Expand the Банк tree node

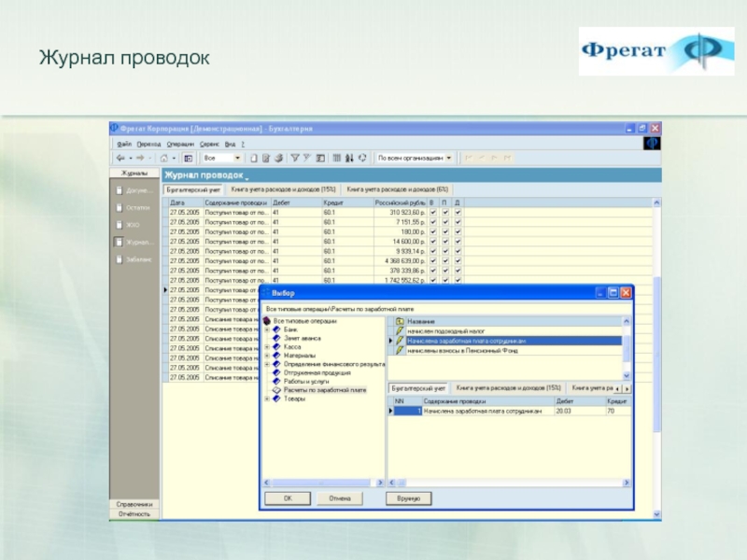point(267,329)
